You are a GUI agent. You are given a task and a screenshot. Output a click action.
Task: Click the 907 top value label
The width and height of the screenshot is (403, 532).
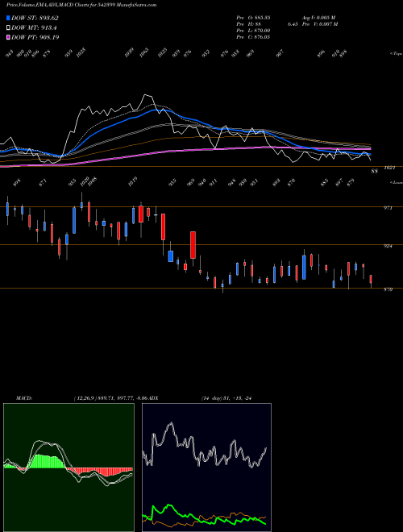pos(279,54)
